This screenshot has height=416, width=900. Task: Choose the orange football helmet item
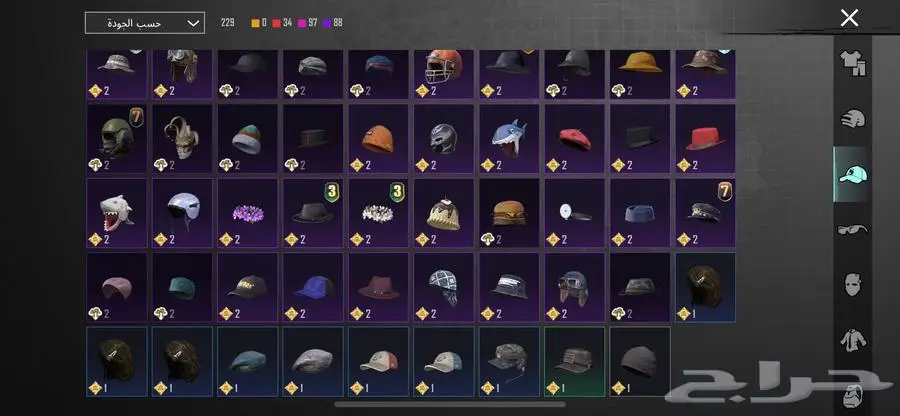click(444, 74)
